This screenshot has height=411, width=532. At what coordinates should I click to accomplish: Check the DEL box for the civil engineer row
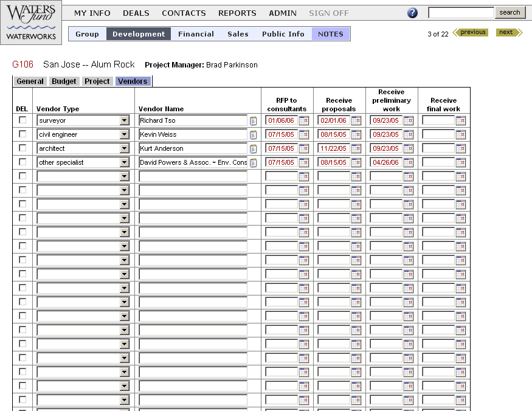(x=22, y=134)
